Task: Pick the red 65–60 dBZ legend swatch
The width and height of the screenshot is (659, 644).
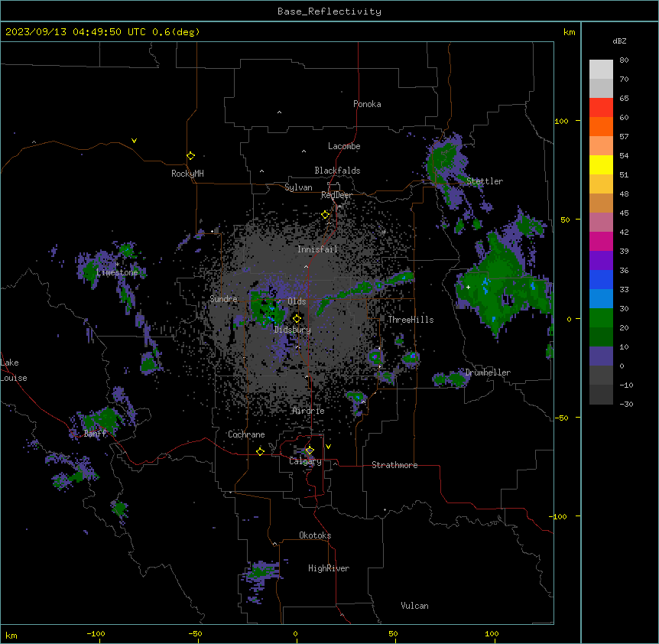Action: point(601,108)
